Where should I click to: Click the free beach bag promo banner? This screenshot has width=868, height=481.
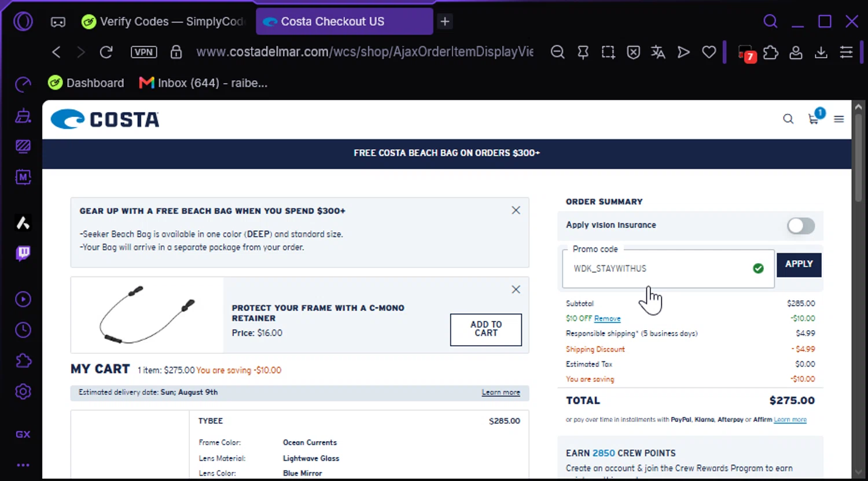pos(447,153)
